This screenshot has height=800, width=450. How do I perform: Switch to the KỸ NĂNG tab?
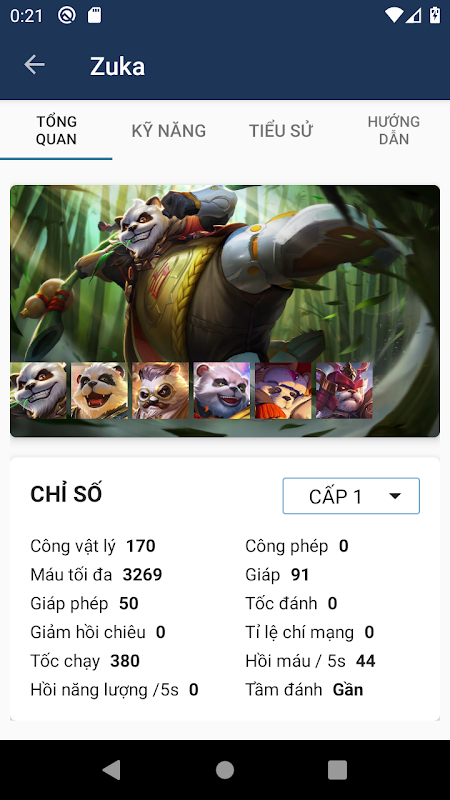(168, 131)
